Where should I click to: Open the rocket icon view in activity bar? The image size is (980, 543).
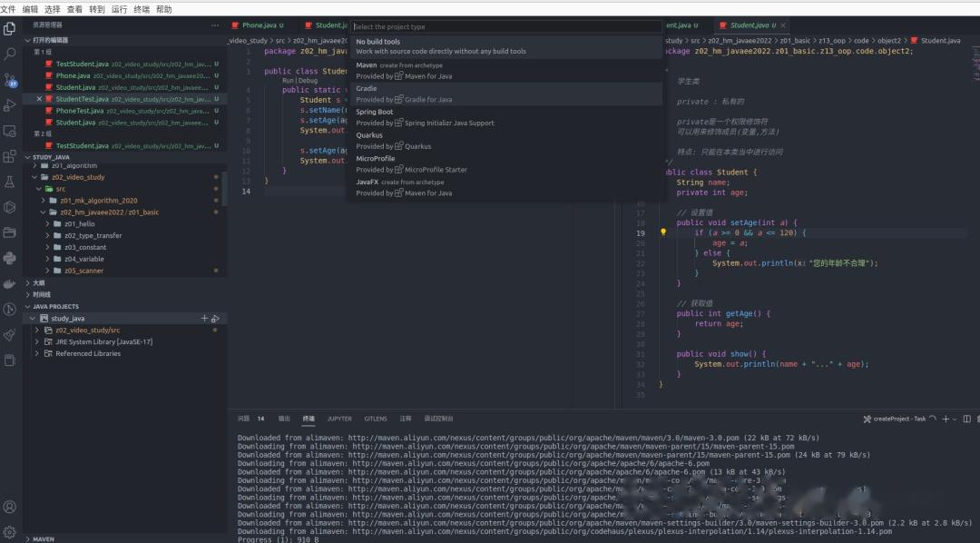(9, 335)
